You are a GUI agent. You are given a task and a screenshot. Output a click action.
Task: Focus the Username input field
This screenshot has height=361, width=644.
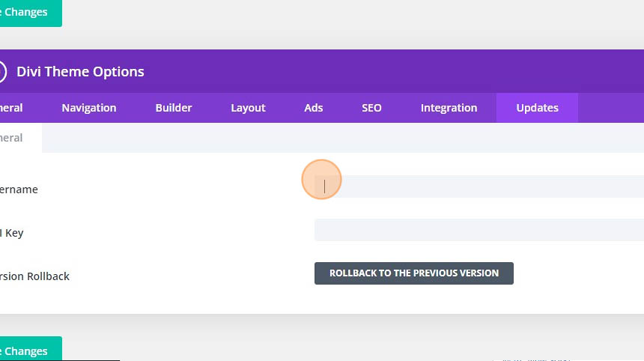(x=479, y=186)
